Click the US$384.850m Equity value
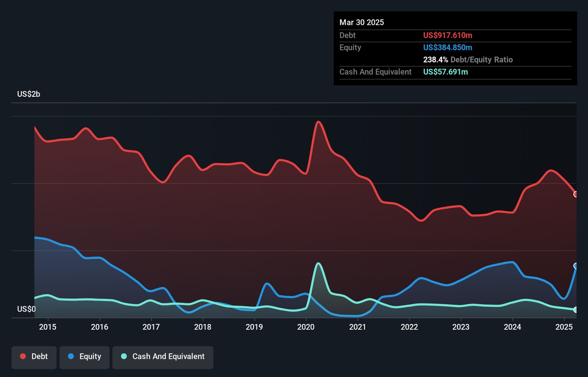Viewport: 588px width, 377px height. pyautogui.click(x=448, y=47)
